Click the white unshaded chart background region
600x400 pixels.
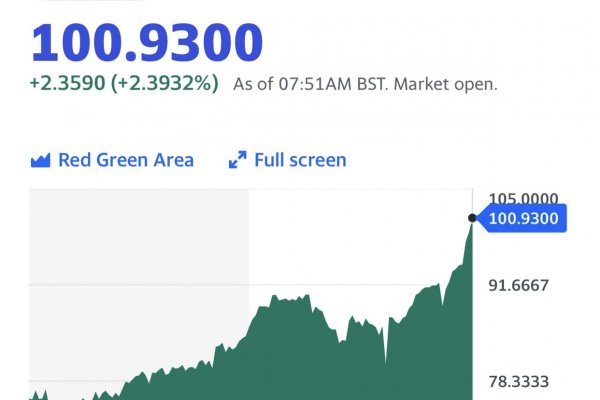pyautogui.click(x=360, y=240)
